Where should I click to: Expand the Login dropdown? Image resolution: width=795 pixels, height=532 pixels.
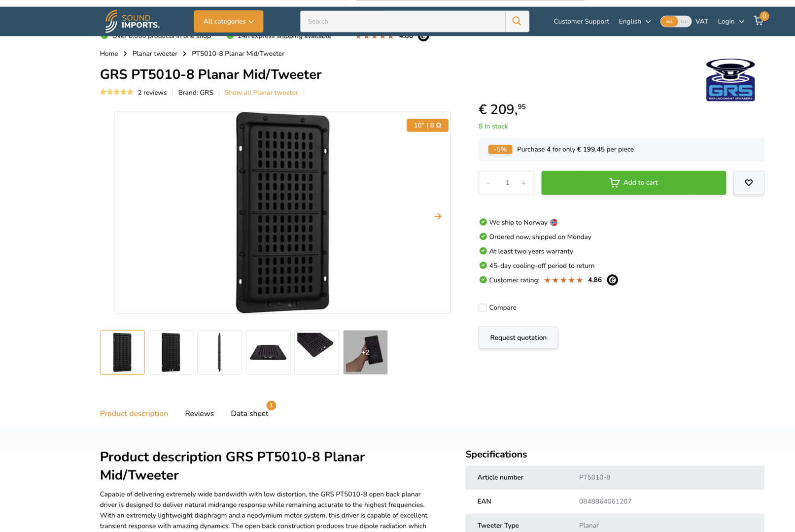(x=730, y=21)
